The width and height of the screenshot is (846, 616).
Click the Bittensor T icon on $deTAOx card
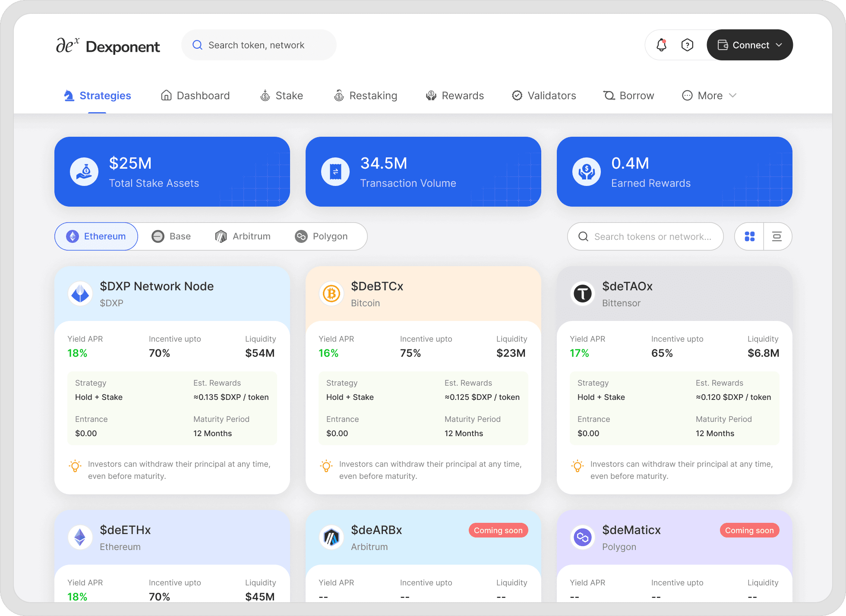tap(583, 294)
